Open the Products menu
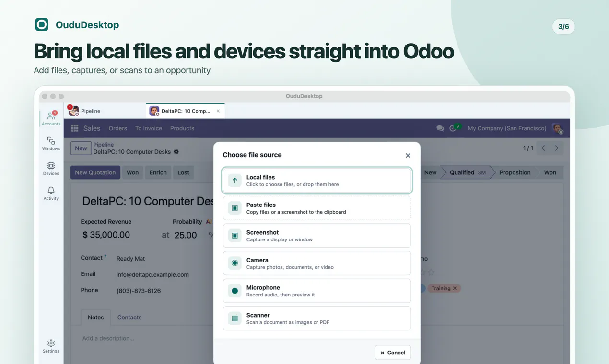 (x=182, y=128)
